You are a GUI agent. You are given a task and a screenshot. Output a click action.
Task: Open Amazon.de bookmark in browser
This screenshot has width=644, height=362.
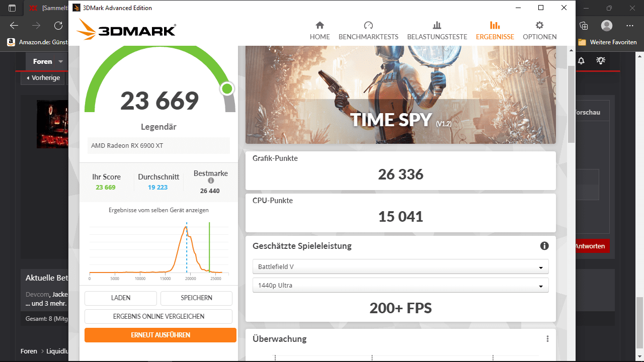[x=38, y=42]
